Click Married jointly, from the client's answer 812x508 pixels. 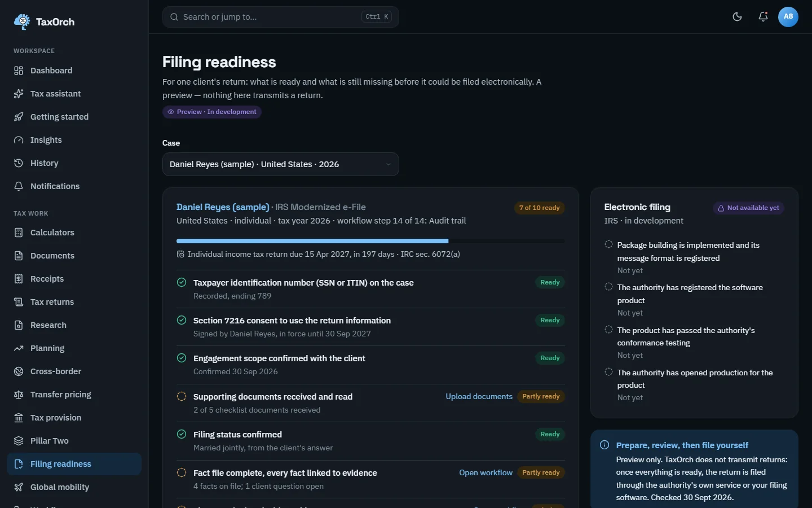(263, 448)
